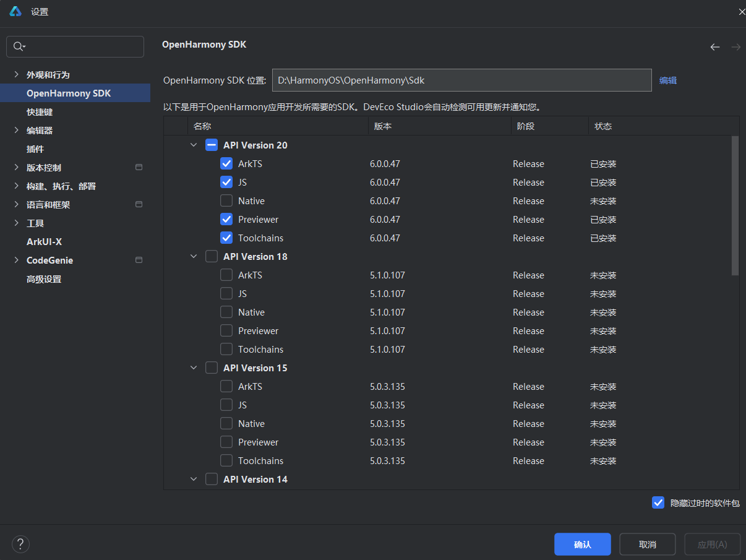The image size is (746, 560).
Task: Expand 语言和框架 settings section
Action: [16, 204]
